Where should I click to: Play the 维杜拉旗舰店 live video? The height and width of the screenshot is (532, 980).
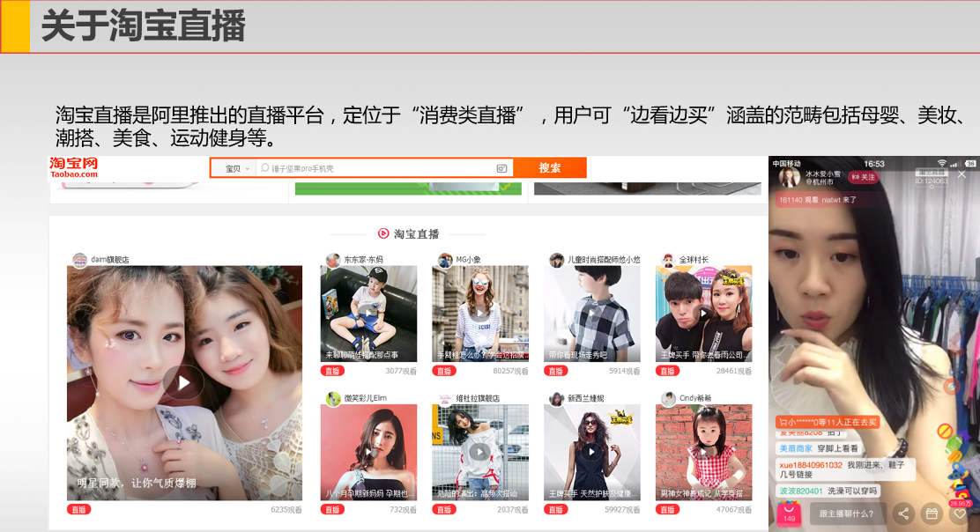click(x=480, y=451)
